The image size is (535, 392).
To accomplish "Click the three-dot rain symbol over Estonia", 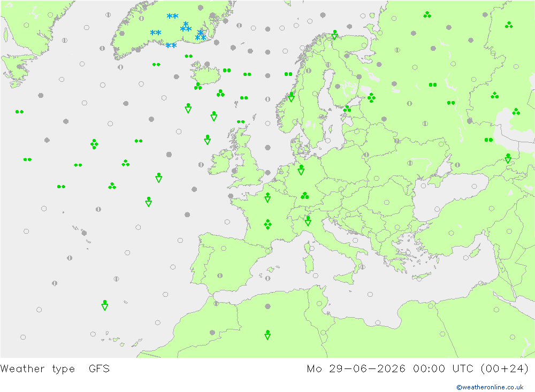I will [347, 109].
